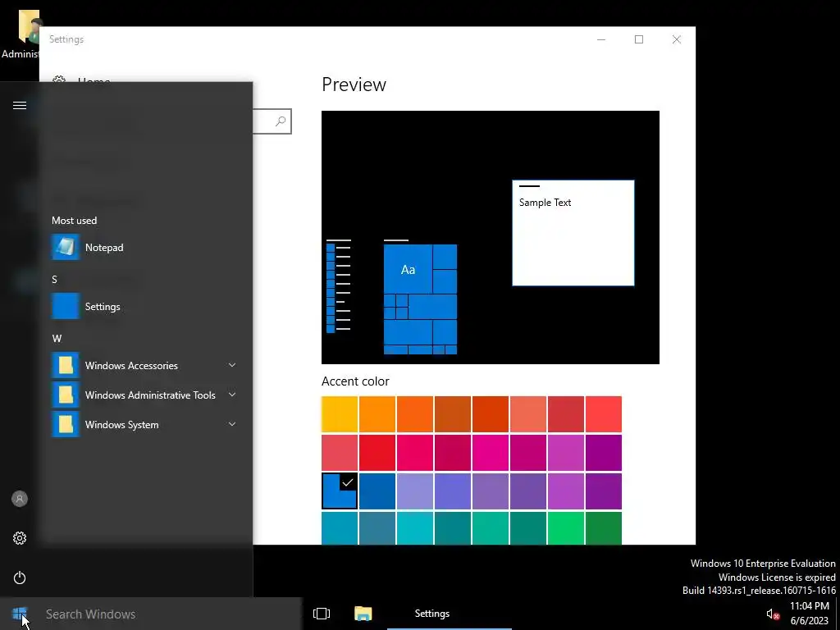Click the Aa tile in preview
Screen dimensions: 840x630
pos(408,269)
